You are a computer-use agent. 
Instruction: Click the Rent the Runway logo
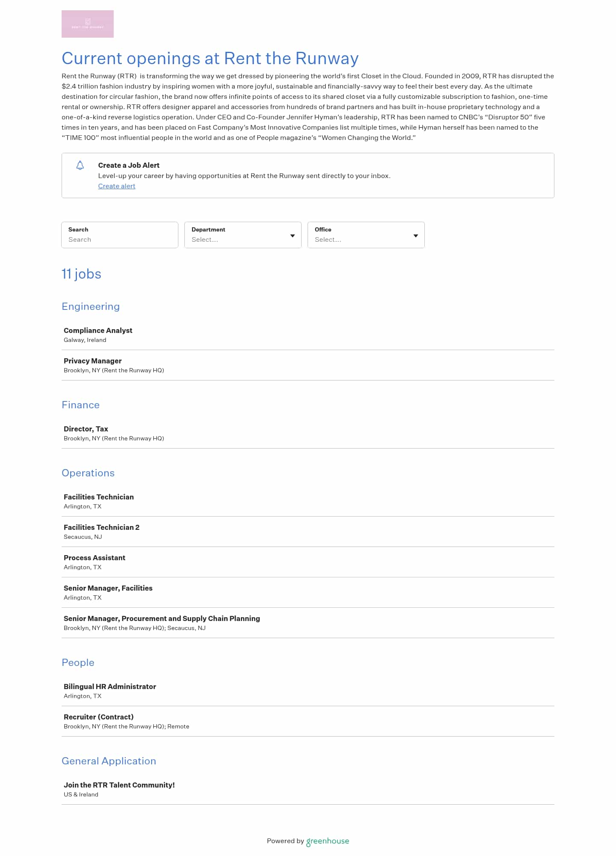pyautogui.click(x=88, y=24)
